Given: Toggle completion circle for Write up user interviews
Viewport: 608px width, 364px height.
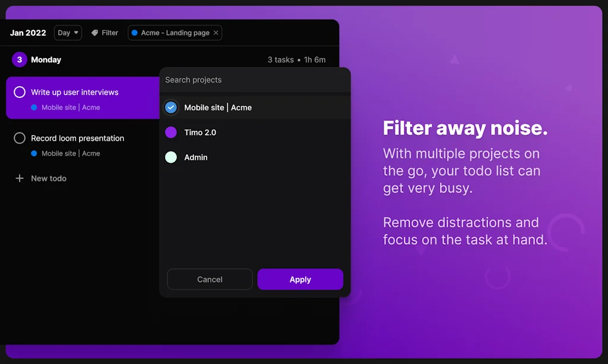Looking at the screenshot, I should [x=21, y=92].
